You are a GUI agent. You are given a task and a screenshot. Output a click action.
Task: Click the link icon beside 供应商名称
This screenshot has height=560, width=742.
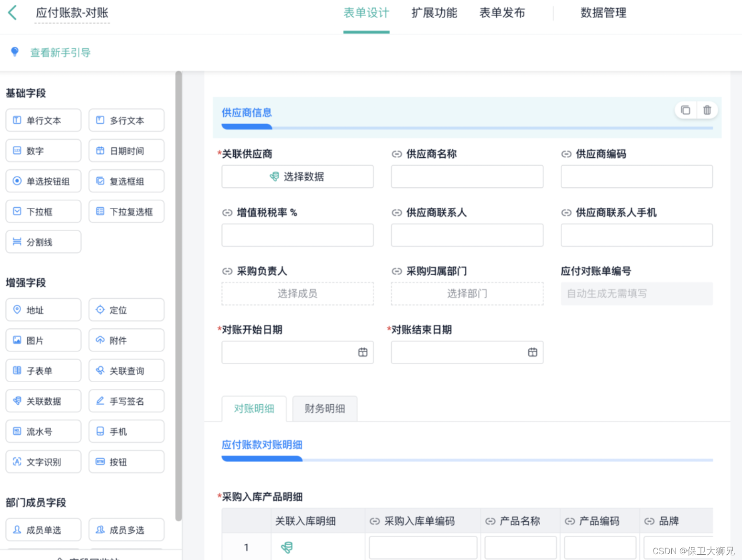click(x=397, y=154)
